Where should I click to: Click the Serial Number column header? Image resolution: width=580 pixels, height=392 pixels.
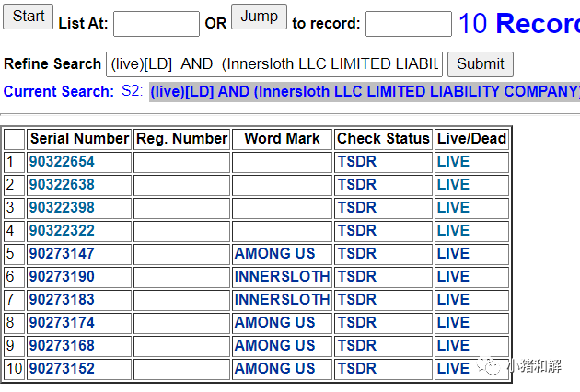(79, 139)
